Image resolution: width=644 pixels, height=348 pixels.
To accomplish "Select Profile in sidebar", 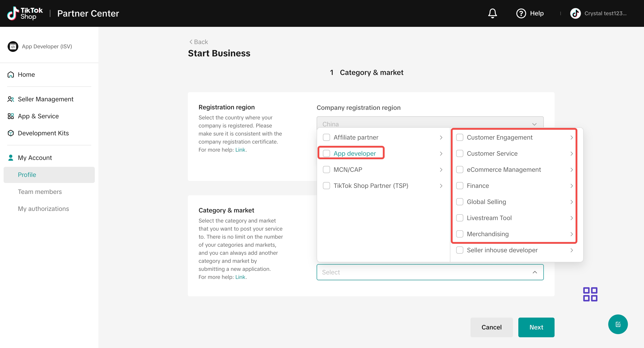I will (49, 174).
